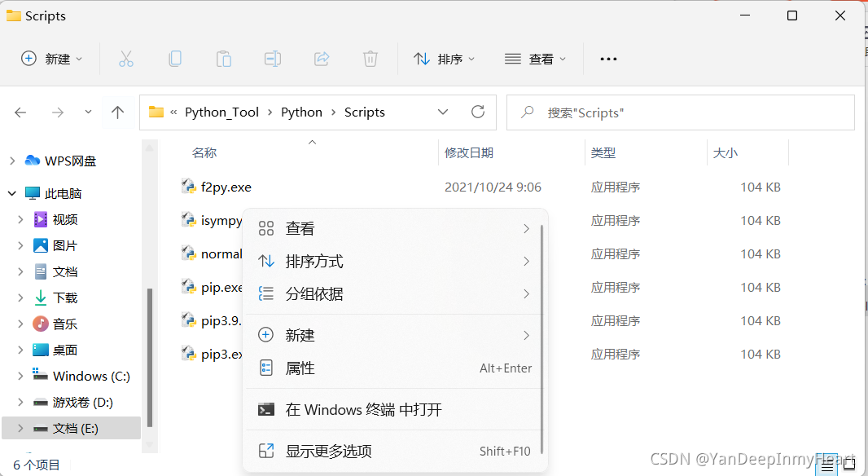Click 在 Windows 终端 中打开 in the context menu

tap(361, 410)
